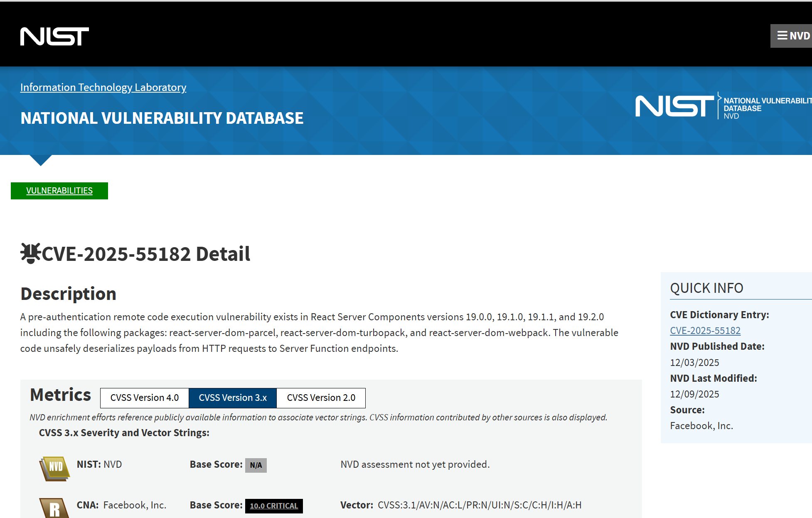Click the Description heading
Image resolution: width=812 pixels, height=518 pixels.
[x=69, y=294]
